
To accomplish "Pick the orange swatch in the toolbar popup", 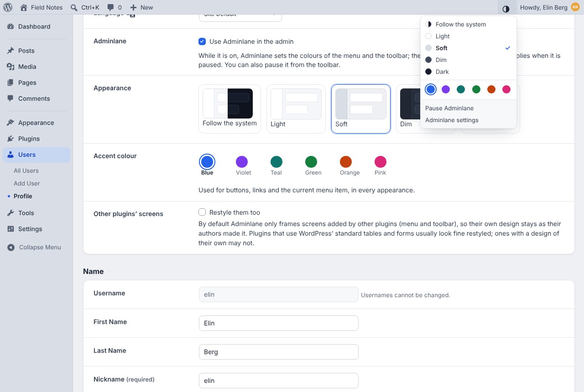I will tap(491, 89).
